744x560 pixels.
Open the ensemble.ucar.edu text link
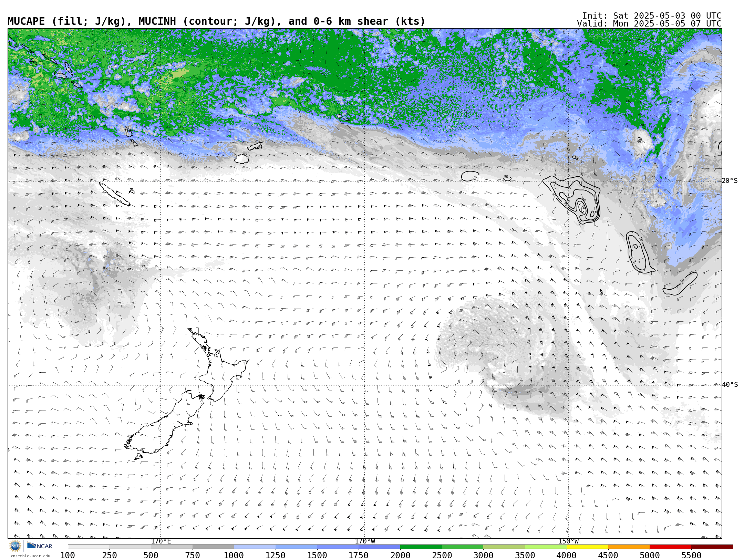pyautogui.click(x=30, y=556)
